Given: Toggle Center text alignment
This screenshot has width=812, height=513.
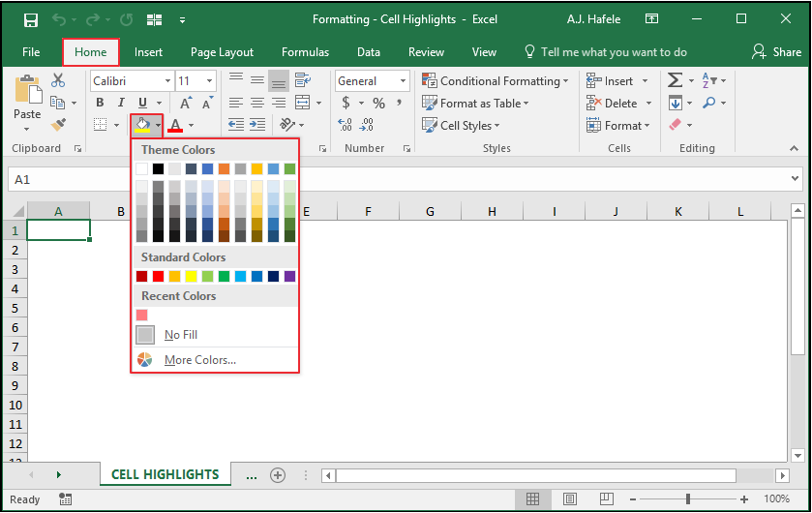Looking at the screenshot, I should coord(257,103).
